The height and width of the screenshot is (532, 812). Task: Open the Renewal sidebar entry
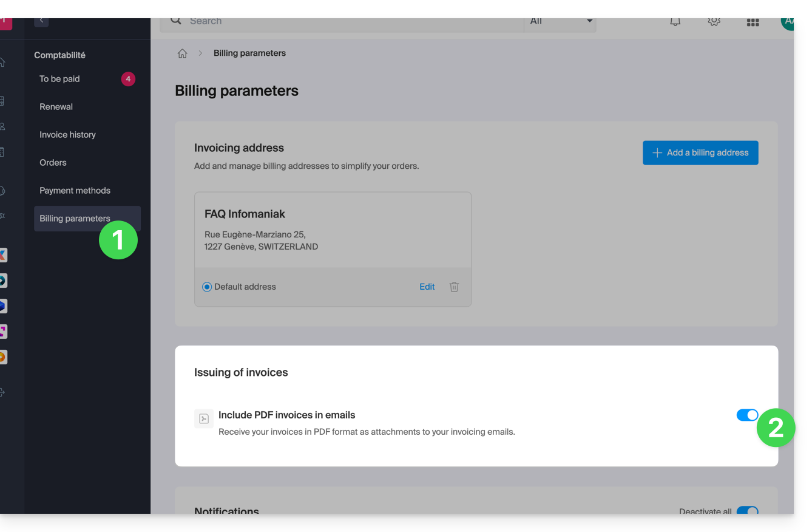(x=56, y=107)
